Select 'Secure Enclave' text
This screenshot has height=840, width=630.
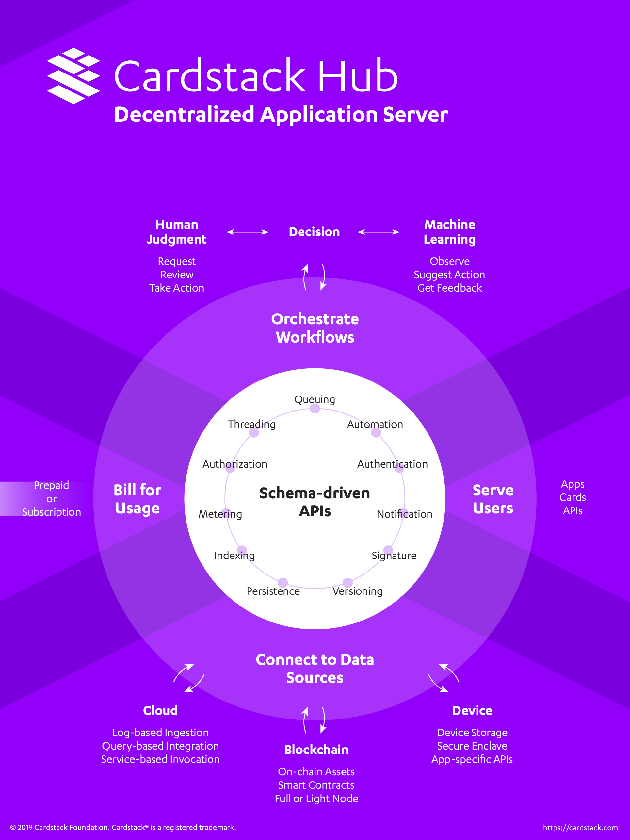point(472,746)
